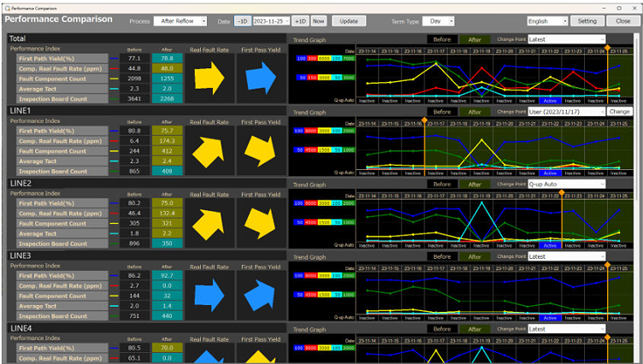
Task: Toggle the Before view on LINE3 trend graph
Action: click(x=442, y=256)
